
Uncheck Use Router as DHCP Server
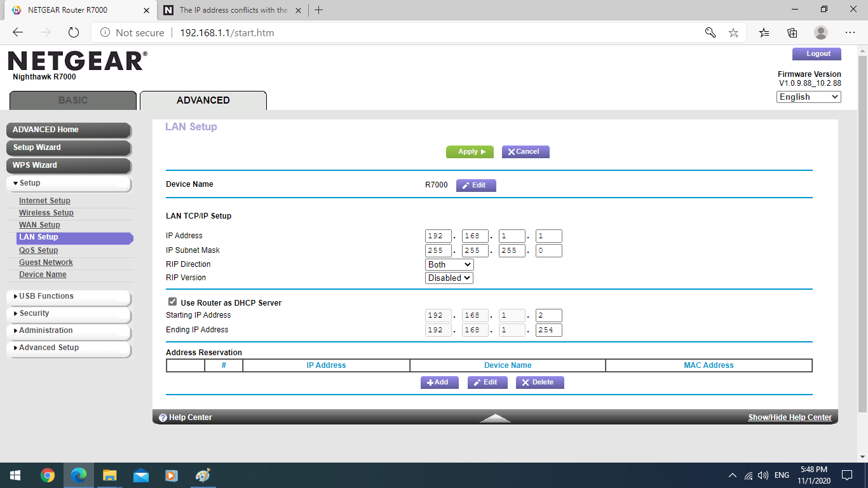click(171, 302)
